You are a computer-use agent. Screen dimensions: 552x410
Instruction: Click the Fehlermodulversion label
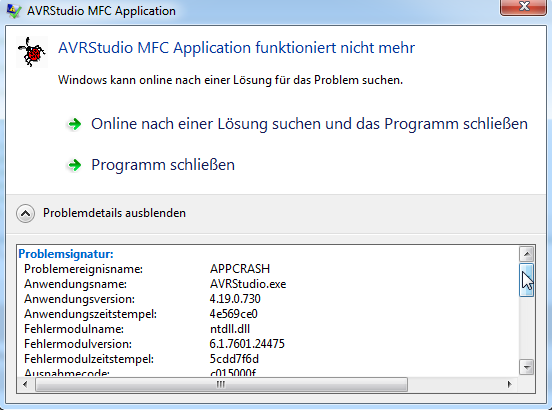coord(78,344)
